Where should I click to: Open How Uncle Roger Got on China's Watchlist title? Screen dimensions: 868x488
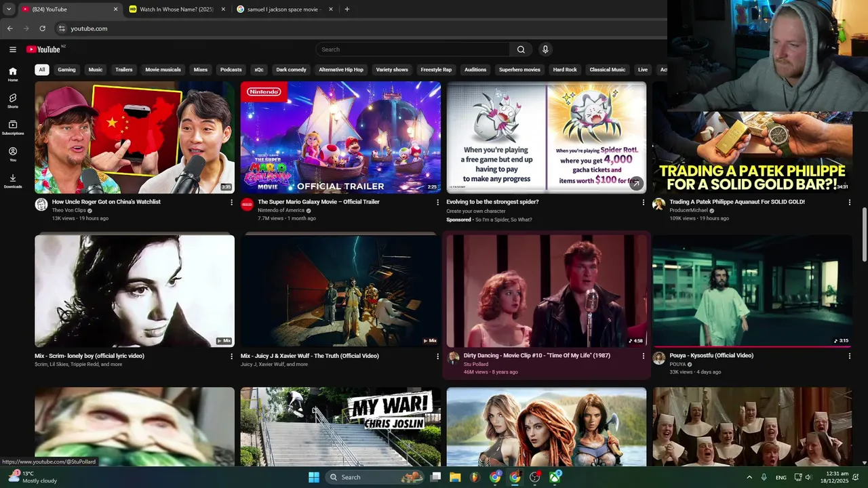point(106,202)
